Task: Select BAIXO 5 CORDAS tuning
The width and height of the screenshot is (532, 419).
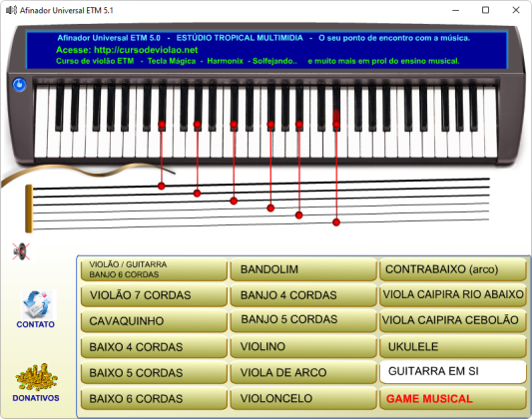Action: point(154,372)
